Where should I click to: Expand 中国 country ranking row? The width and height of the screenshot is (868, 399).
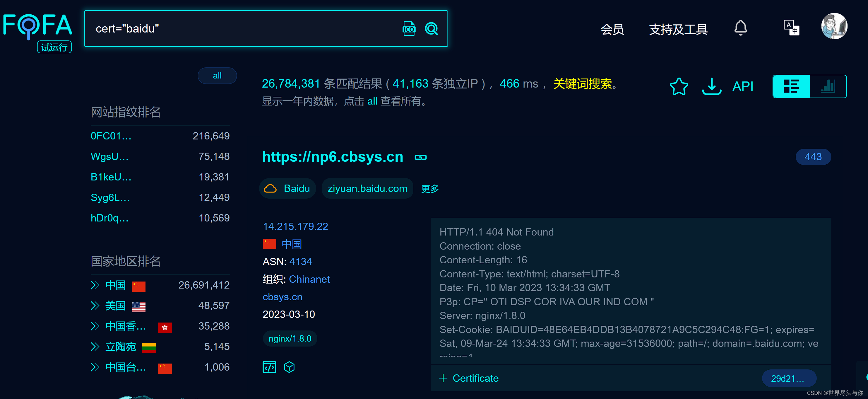tap(95, 285)
